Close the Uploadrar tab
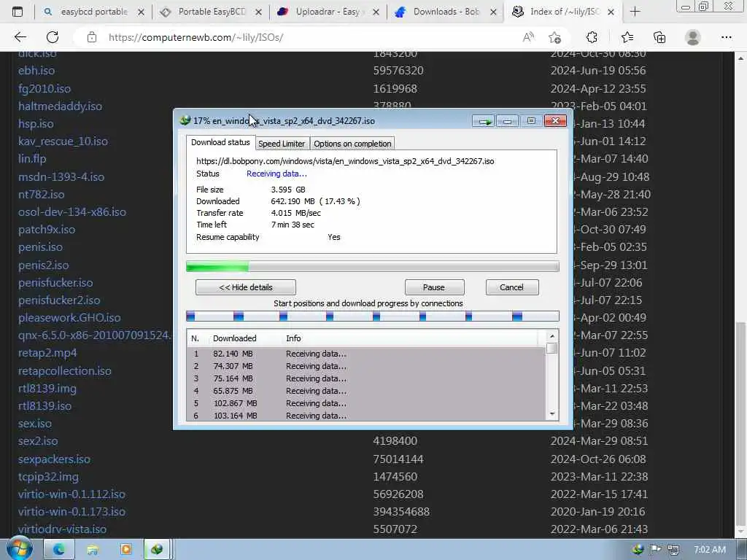The height and width of the screenshot is (560, 747). pyautogui.click(x=376, y=12)
